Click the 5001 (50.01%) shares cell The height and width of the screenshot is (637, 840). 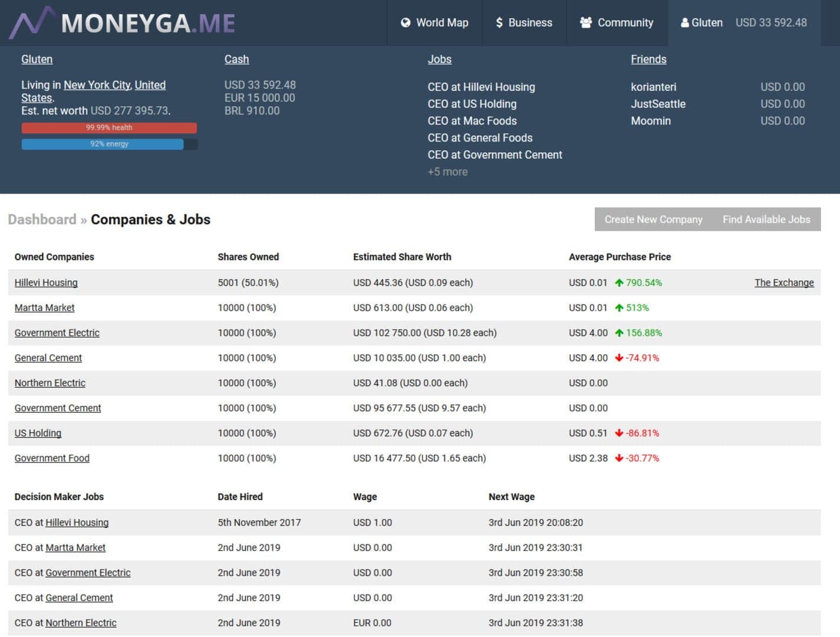[248, 283]
